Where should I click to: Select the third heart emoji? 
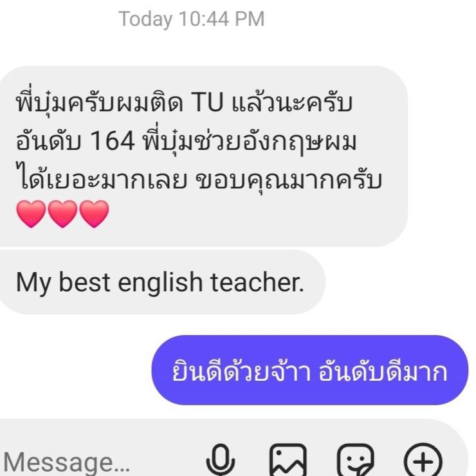(94, 214)
